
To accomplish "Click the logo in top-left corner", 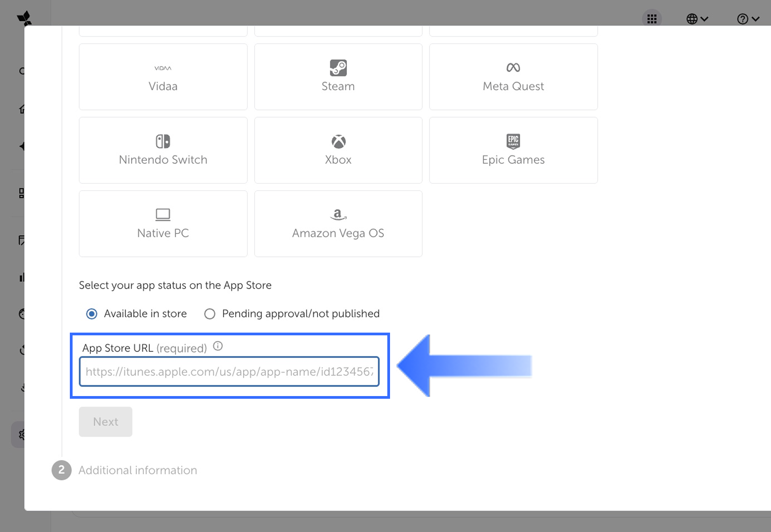I will point(24,18).
